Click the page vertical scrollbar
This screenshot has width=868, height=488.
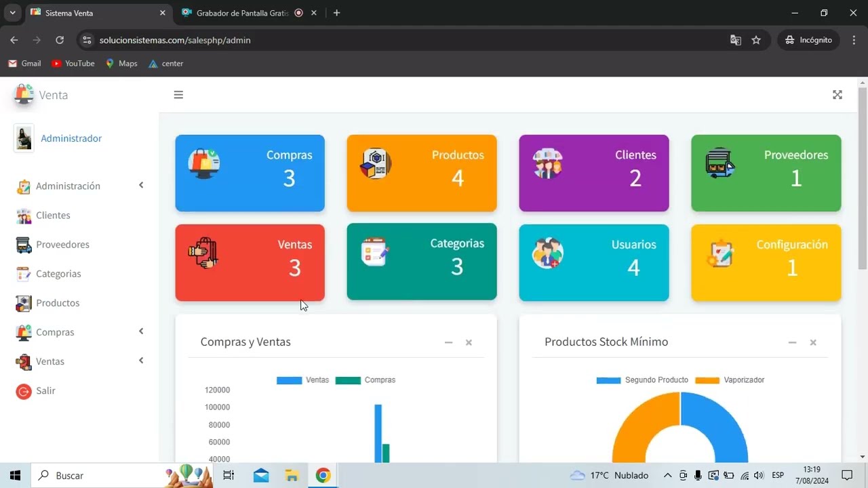[x=863, y=178]
